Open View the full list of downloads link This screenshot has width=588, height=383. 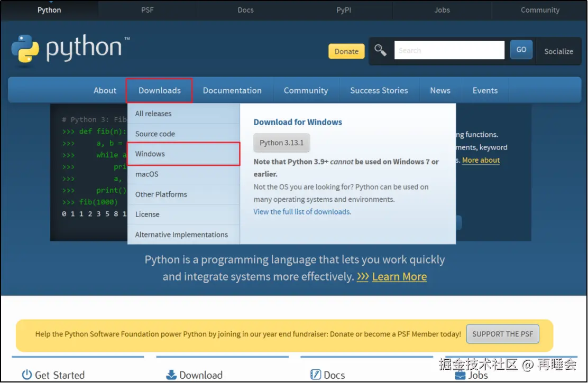click(302, 212)
